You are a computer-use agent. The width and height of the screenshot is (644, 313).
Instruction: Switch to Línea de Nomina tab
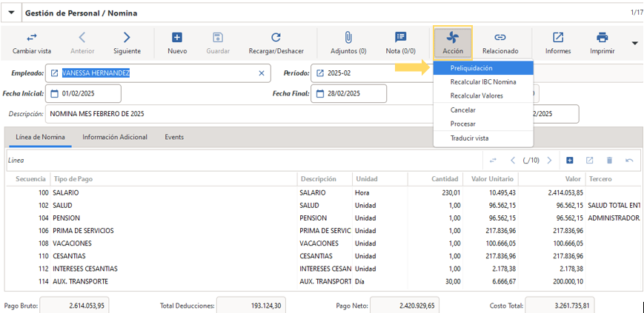click(x=40, y=137)
